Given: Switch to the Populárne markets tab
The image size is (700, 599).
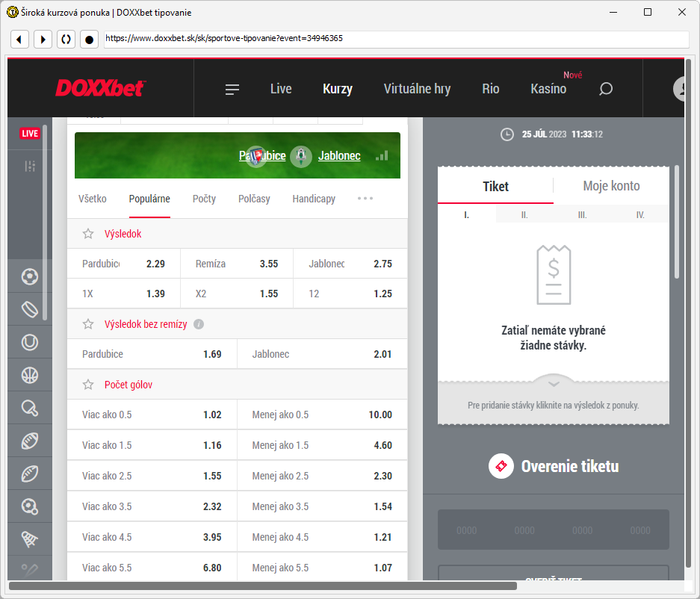Looking at the screenshot, I should [x=149, y=199].
